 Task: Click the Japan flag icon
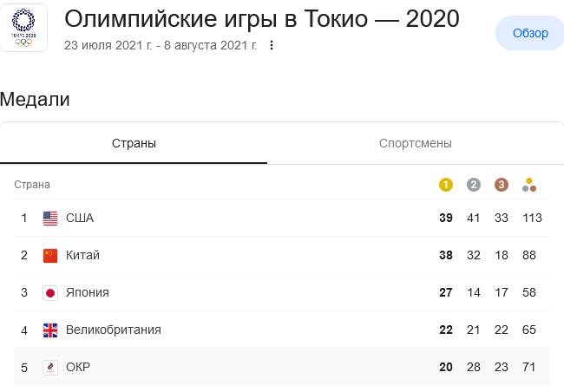pos(50,293)
